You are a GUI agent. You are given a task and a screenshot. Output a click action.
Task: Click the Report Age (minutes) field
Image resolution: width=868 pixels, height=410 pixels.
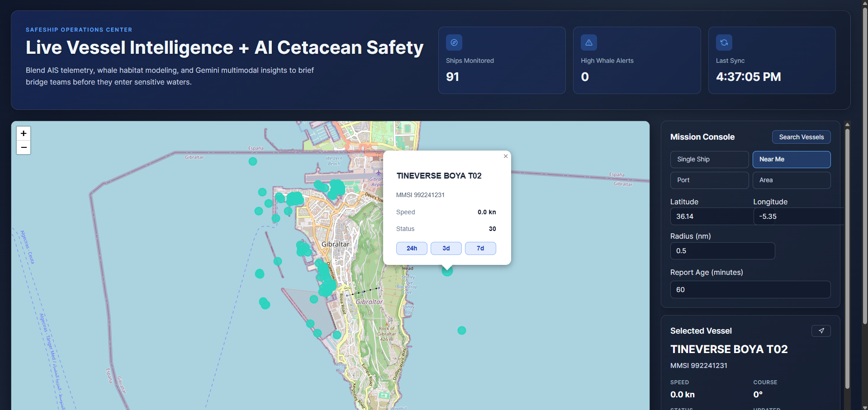[750, 290]
